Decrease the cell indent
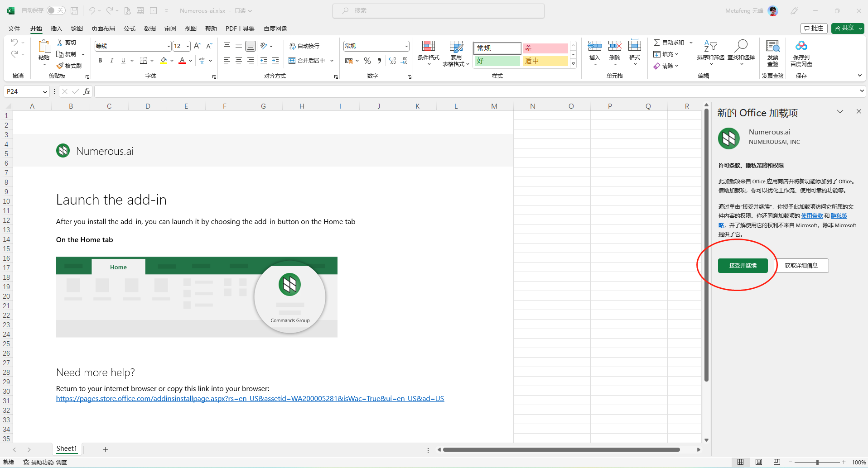This screenshot has height=468, width=868. click(264, 60)
